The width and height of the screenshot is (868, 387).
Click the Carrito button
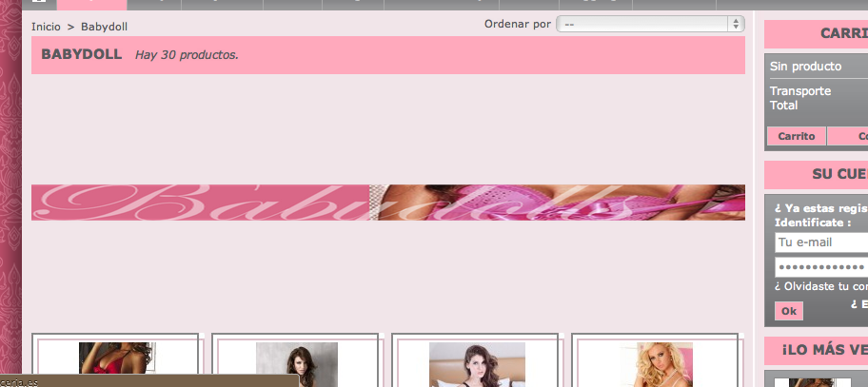click(x=796, y=136)
